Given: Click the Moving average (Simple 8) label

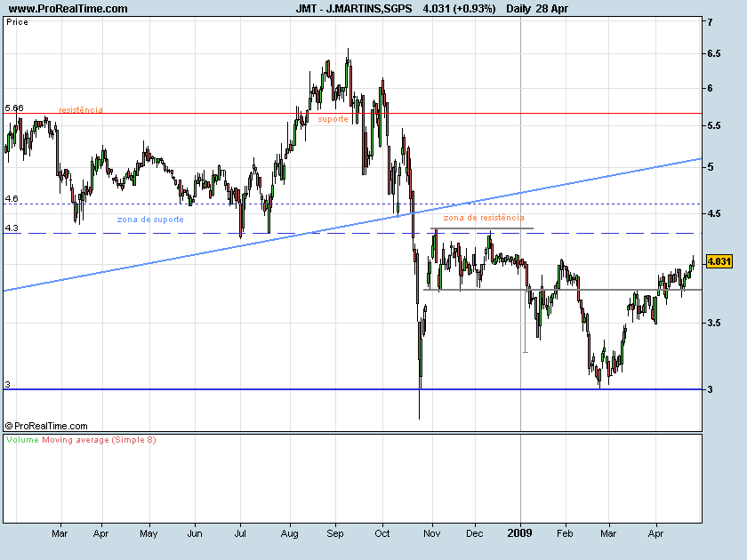Looking at the screenshot, I should click(99, 440).
